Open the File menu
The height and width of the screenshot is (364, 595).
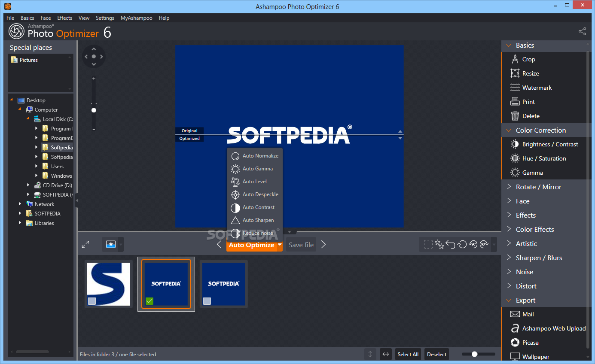tap(10, 18)
